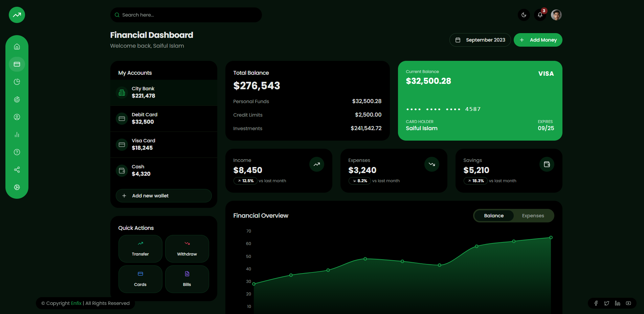
Task: Open notifications bell with 3 badge
Action: tap(540, 15)
